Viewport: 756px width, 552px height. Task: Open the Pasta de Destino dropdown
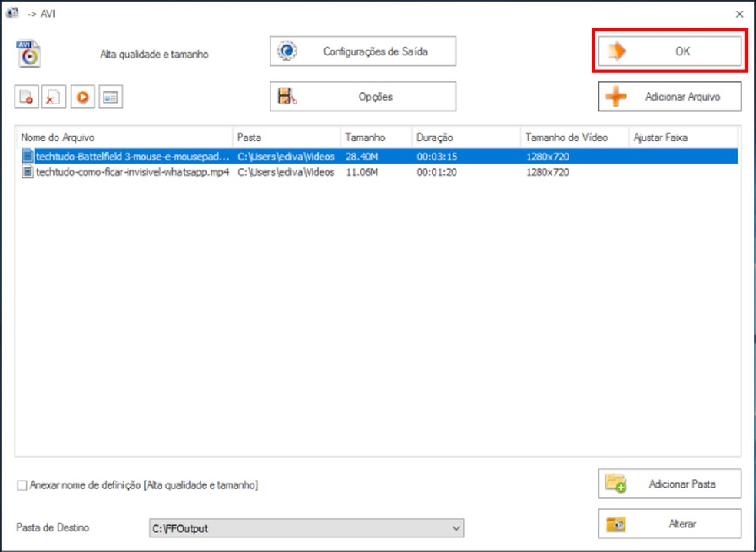pos(307,528)
